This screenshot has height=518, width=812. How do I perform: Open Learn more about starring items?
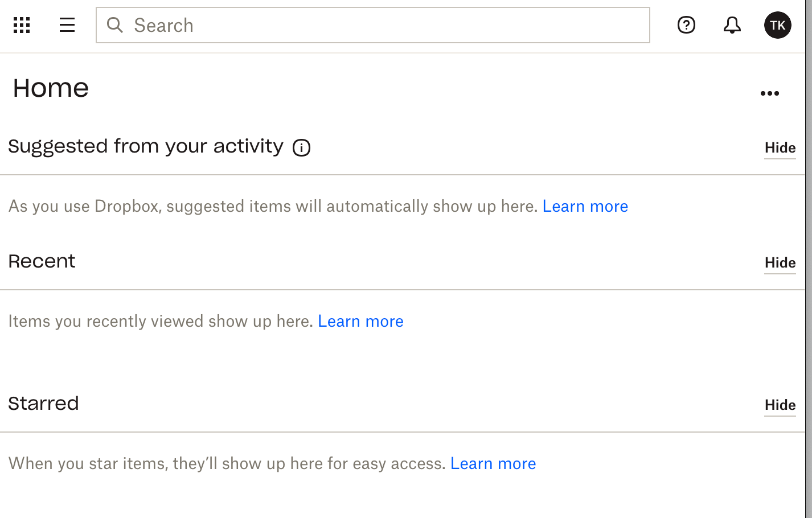point(493,463)
